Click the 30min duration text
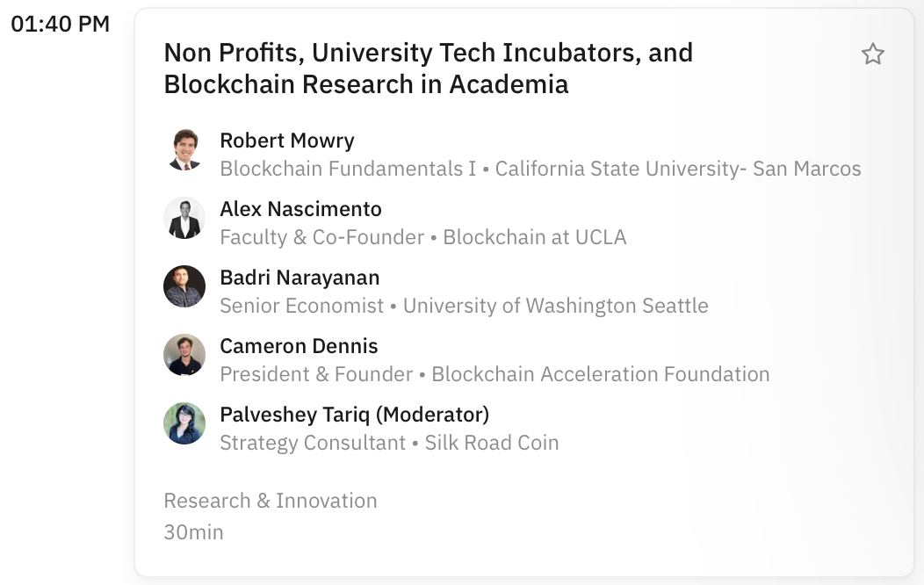924x585 pixels. point(193,532)
